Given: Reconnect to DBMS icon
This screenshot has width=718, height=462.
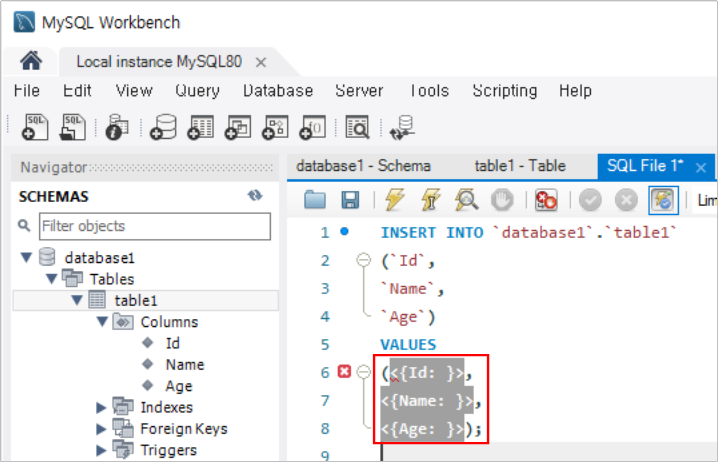Looking at the screenshot, I should (x=402, y=127).
